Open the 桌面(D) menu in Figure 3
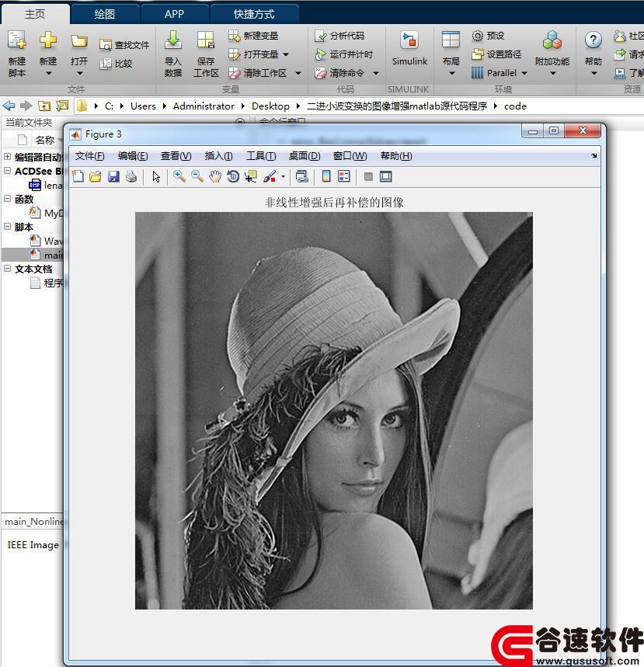The image size is (644, 667). (305, 156)
